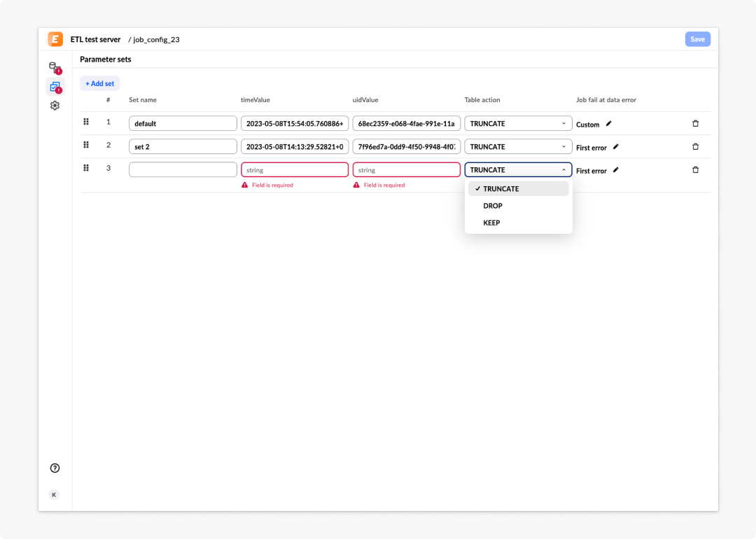Click the Custom job fail label
The width and height of the screenshot is (756, 539).
coord(587,125)
